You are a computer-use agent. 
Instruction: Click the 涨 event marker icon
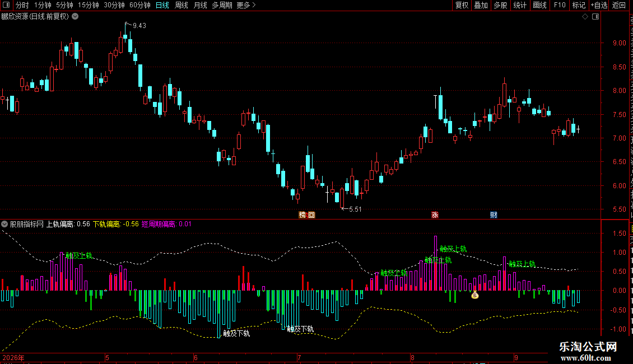point(435,214)
